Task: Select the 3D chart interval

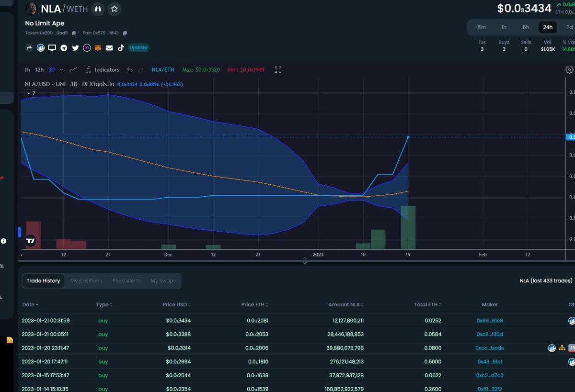Action: (51, 70)
